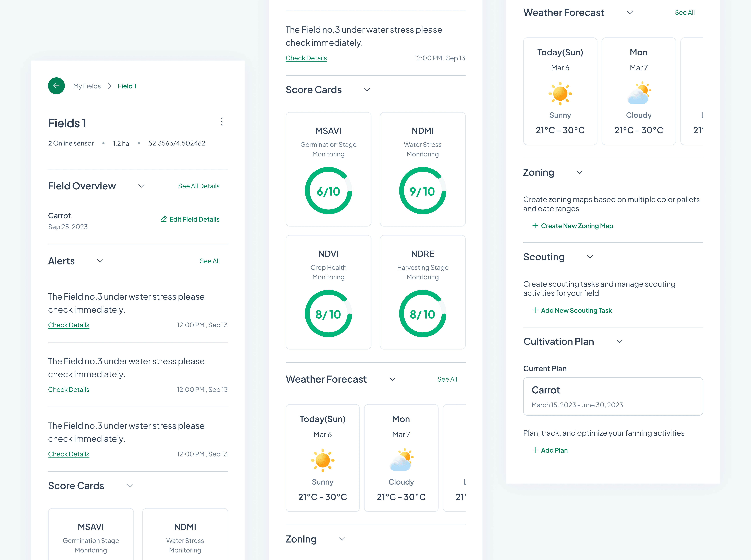Screen dimensions: 751x560
Task: Select the Field 1 breadcrumb item
Action: coord(127,86)
